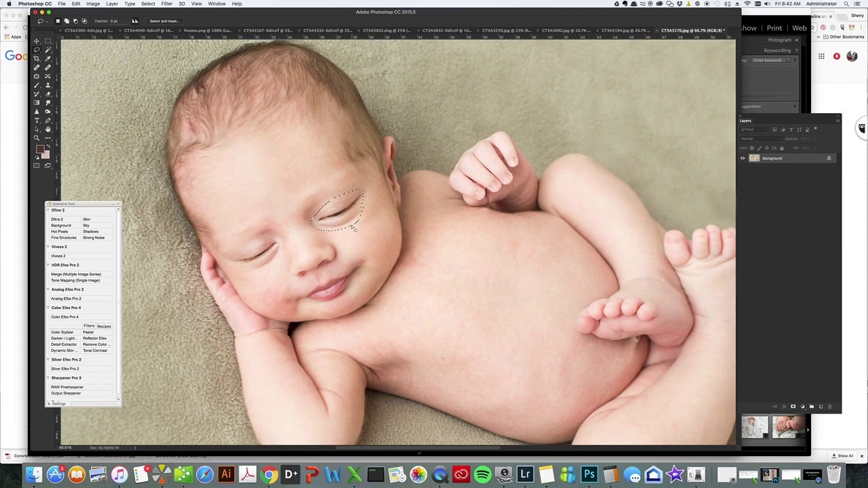
Task: Collapse the Sharpener Pro 3 section
Action: point(48,378)
